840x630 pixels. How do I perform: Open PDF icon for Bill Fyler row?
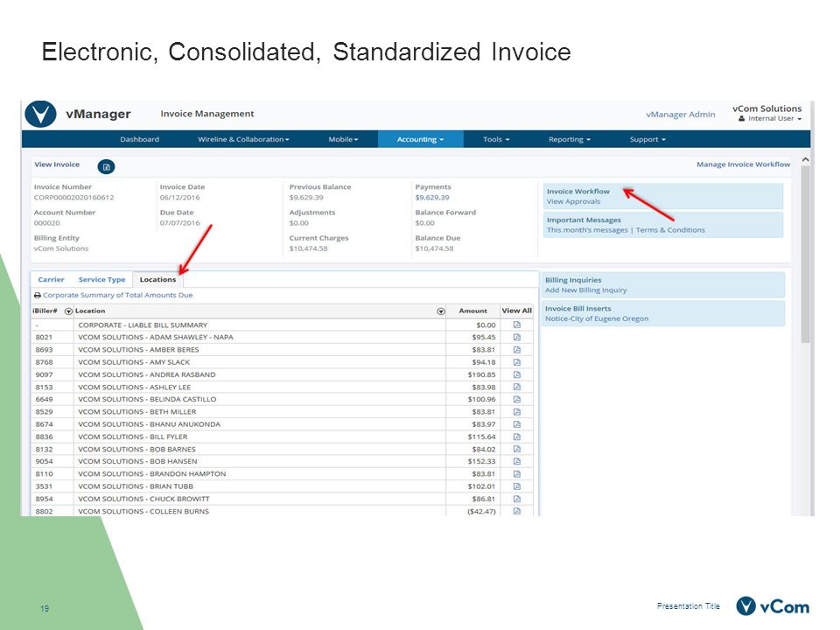pos(517,437)
